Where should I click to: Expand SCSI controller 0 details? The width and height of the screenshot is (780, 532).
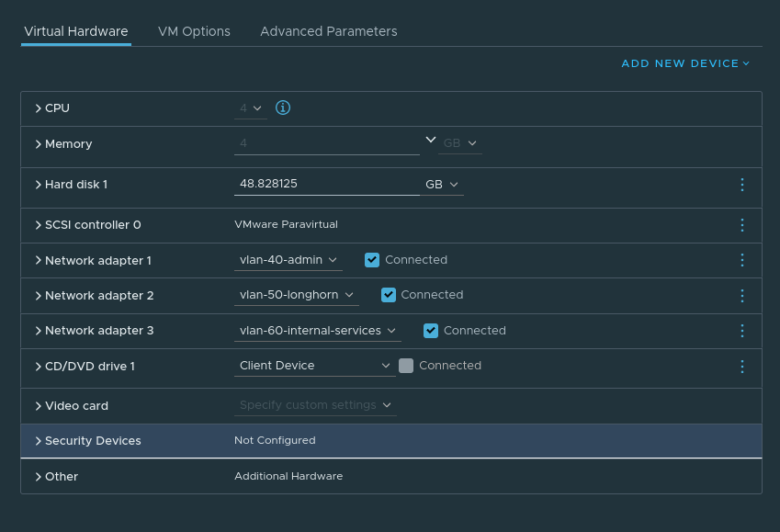click(39, 225)
